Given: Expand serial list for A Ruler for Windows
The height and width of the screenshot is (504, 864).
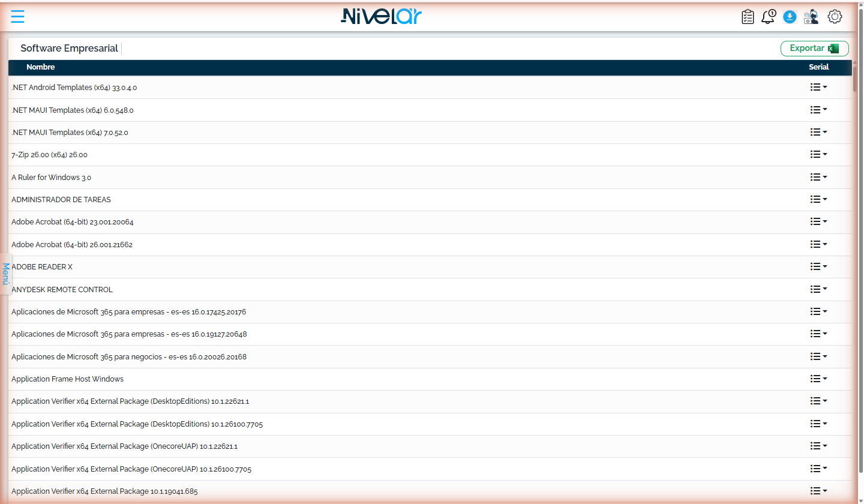Looking at the screenshot, I should pyautogui.click(x=818, y=177).
